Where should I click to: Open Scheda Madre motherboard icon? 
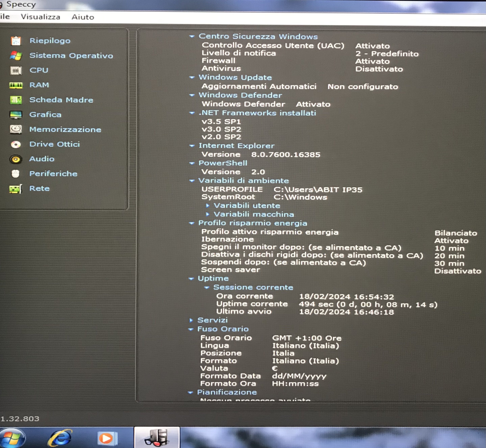click(x=16, y=100)
